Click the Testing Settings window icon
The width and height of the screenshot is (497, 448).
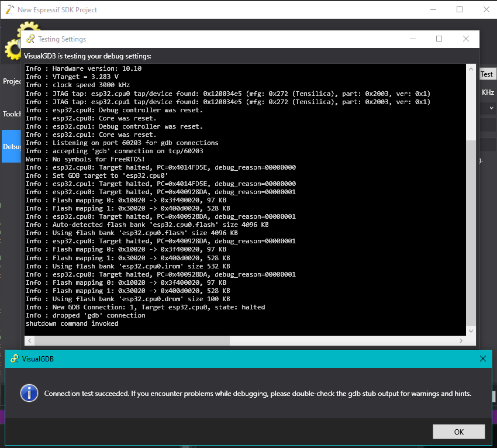point(30,39)
